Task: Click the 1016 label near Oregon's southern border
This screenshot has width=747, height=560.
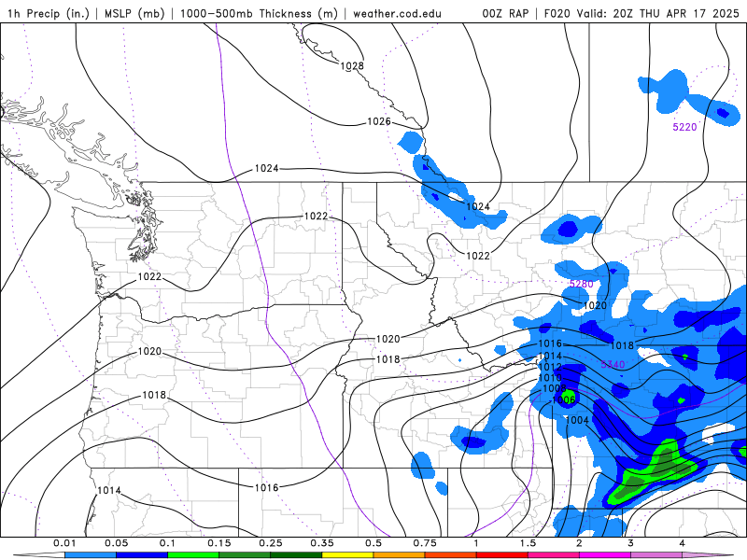Action: 266,487
